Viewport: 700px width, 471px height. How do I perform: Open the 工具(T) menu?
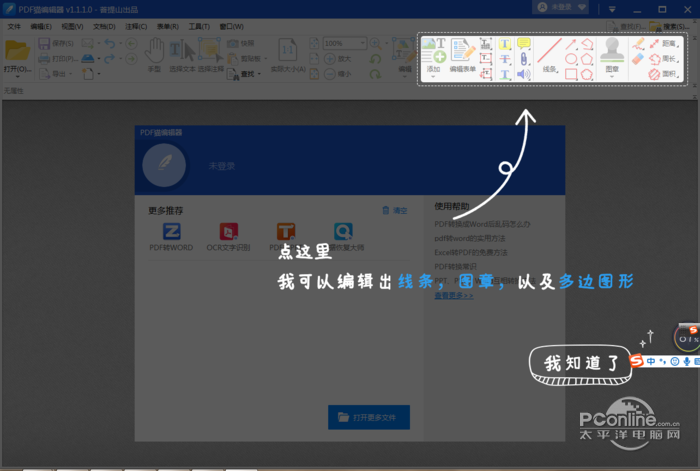point(199,27)
